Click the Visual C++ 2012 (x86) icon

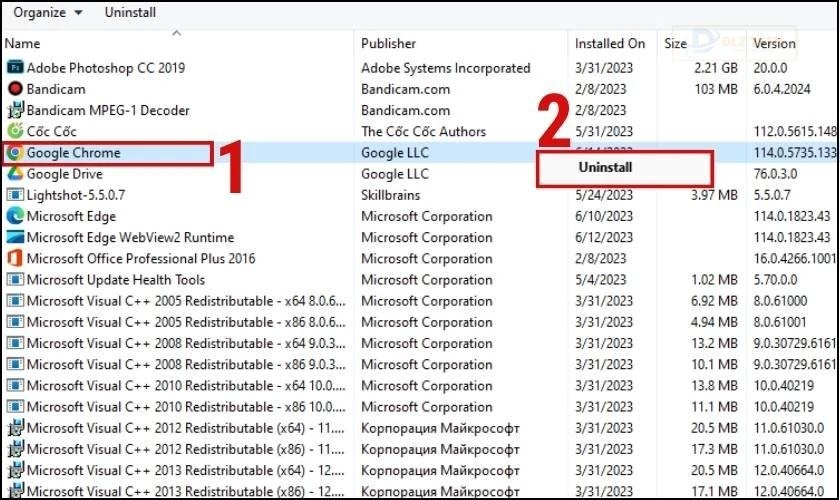[x=15, y=449]
